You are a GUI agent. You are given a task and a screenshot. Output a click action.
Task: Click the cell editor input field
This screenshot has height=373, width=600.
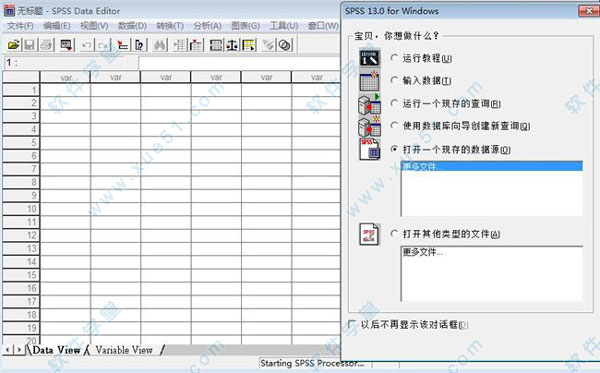240,63
